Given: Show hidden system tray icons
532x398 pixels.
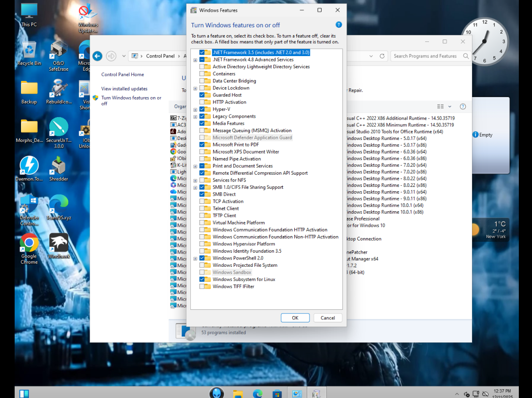Looking at the screenshot, I should click(x=457, y=394).
